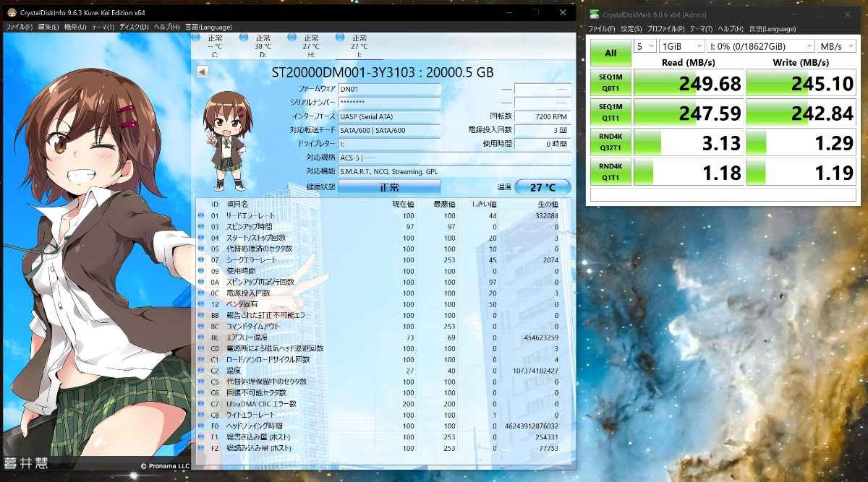Open the ディスク(D) menu in CrystalDiskInfo

point(134,27)
